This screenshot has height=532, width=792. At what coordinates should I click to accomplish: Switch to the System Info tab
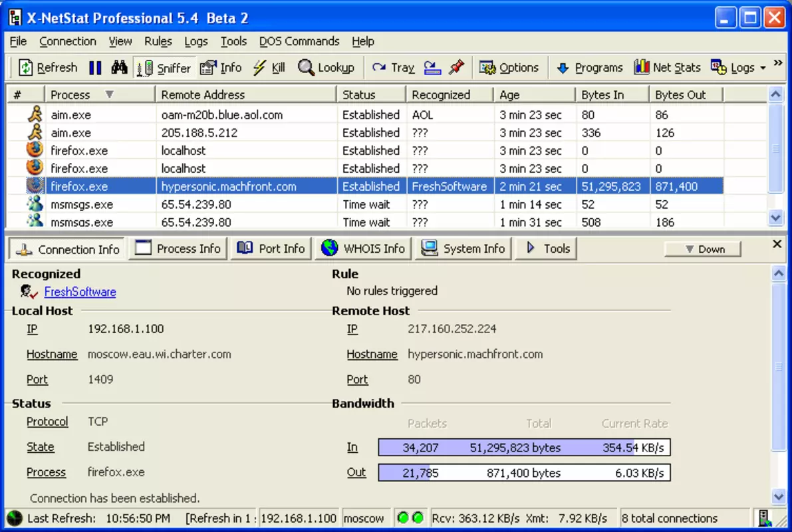pyautogui.click(x=463, y=249)
